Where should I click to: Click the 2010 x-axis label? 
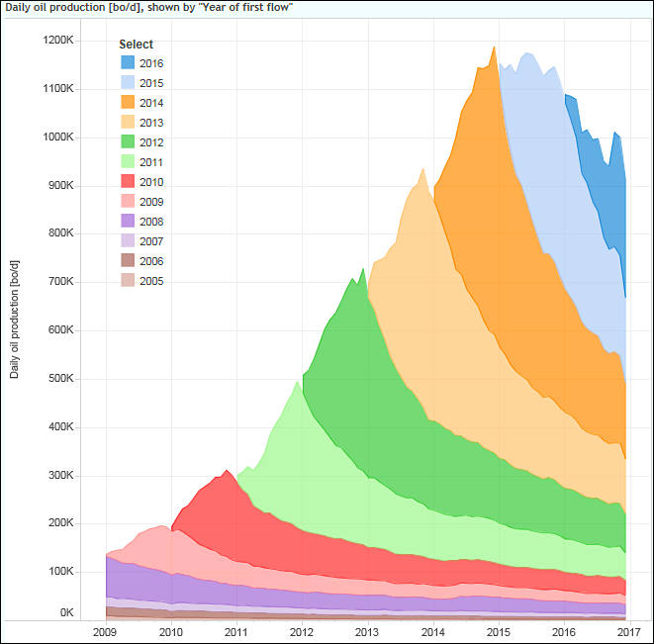pos(170,632)
